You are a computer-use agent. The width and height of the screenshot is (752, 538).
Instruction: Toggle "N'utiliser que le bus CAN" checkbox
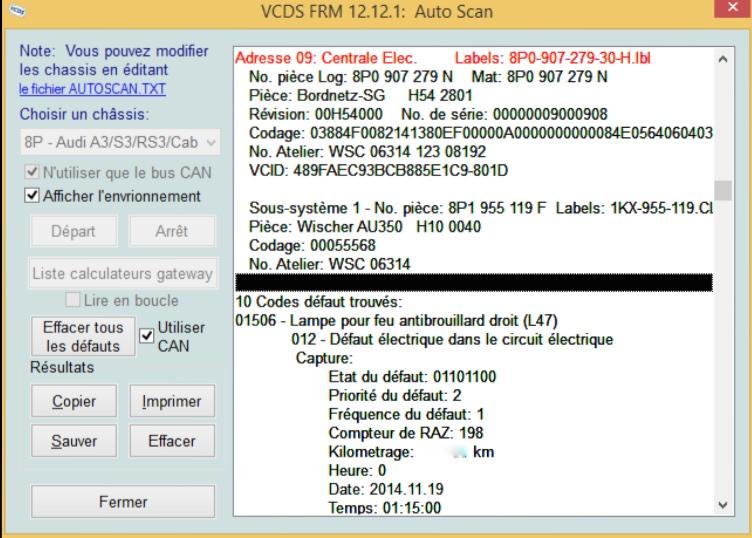coord(32,172)
